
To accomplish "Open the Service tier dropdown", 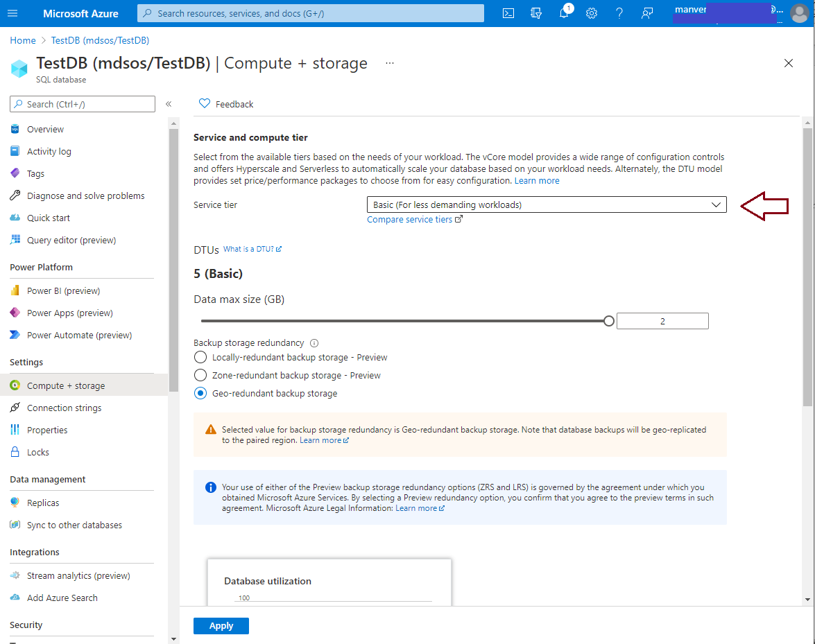I will tap(546, 204).
